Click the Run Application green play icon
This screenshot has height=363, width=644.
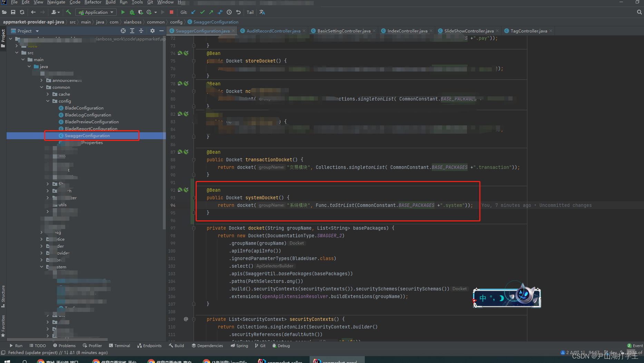(x=123, y=12)
